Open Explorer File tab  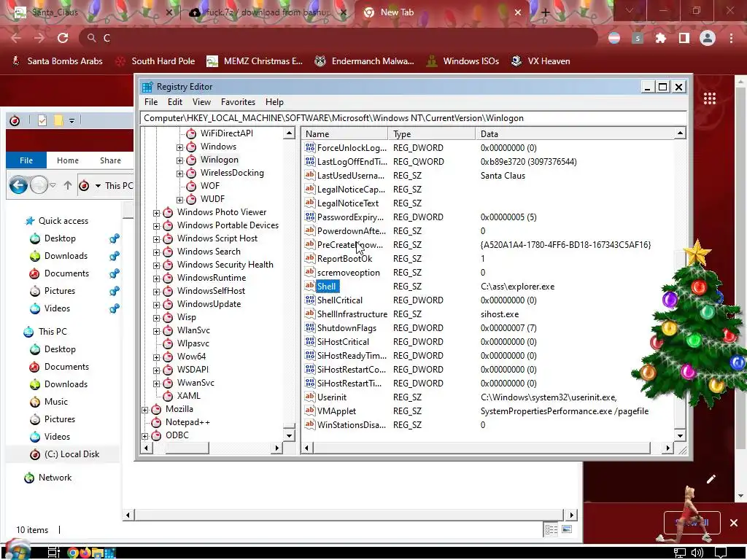26,160
